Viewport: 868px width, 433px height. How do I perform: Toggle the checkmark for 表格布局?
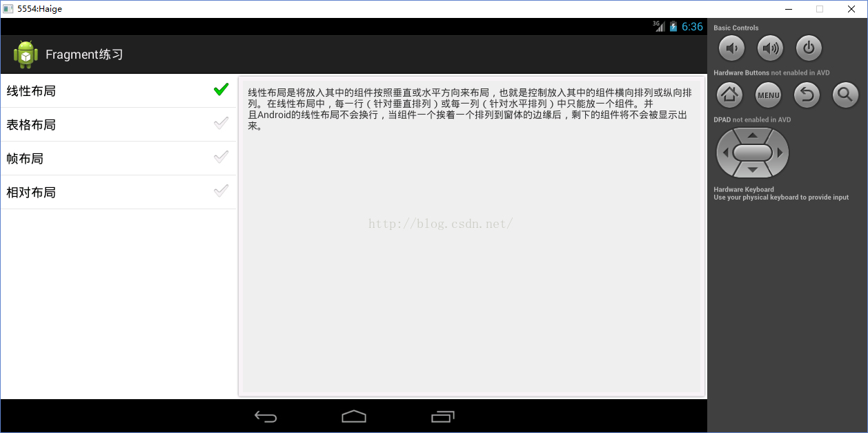221,123
